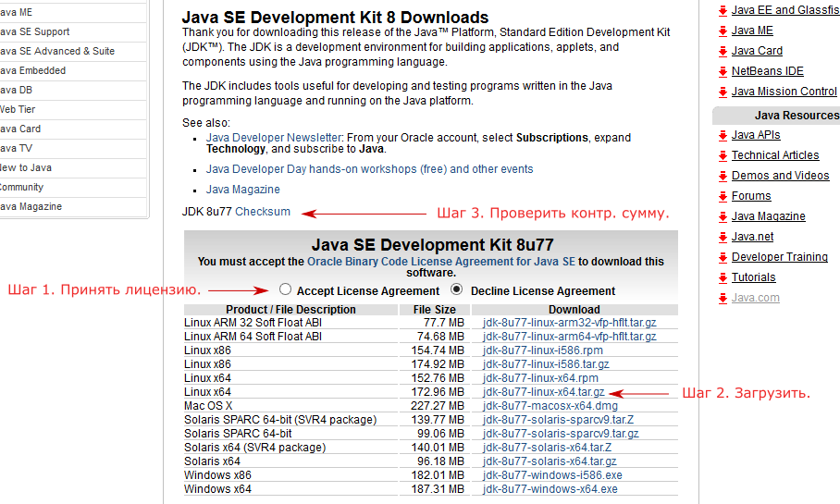Download jdk-8u77-linux-i586.rpm
Image resolution: width=840 pixels, height=504 pixels.
542,350
